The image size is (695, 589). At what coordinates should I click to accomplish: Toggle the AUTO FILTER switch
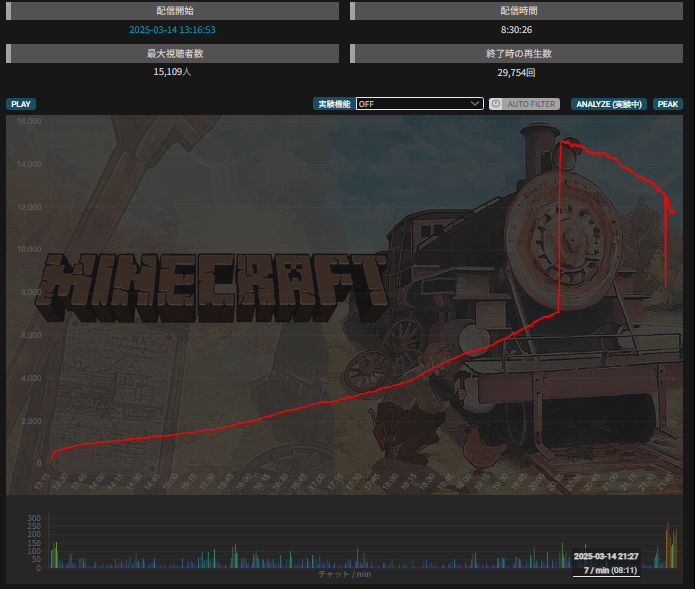524,104
